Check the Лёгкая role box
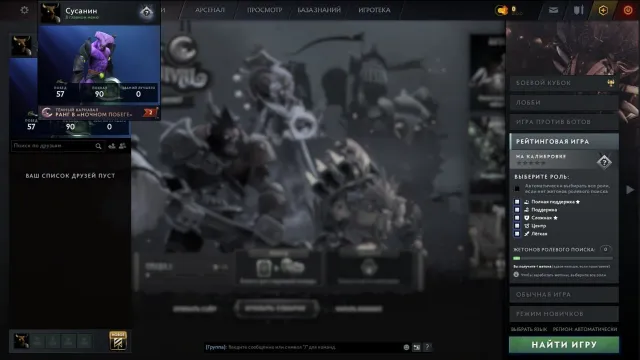This screenshot has width=640, height=360. 517,234
